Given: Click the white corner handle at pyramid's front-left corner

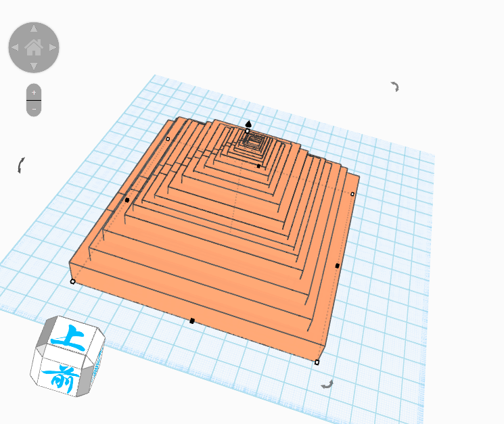Looking at the screenshot, I should [72, 282].
